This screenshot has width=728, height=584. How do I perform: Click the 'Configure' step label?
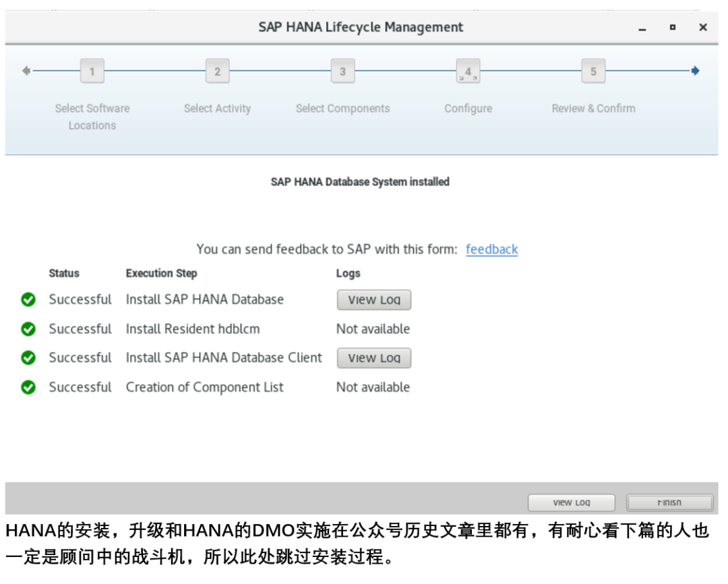point(468,109)
